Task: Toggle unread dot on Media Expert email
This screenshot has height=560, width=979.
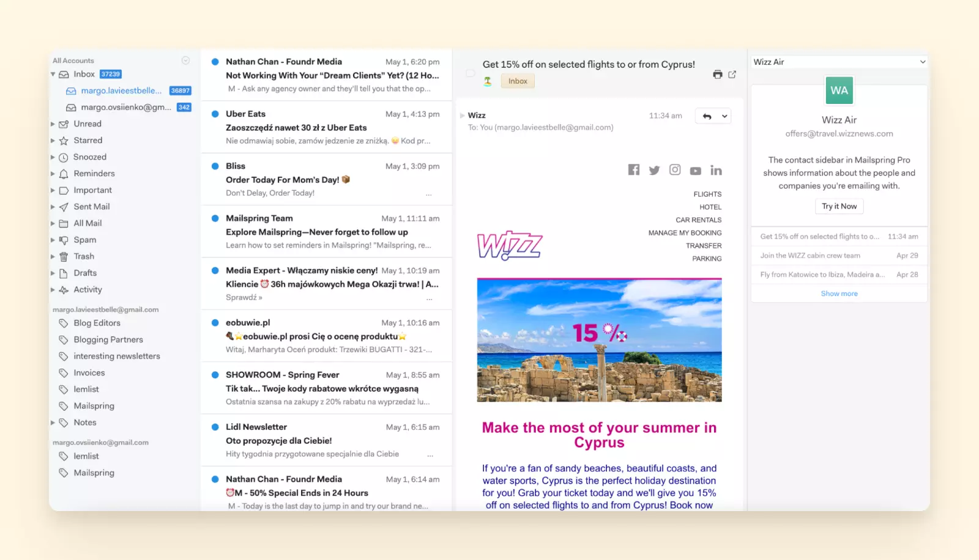Action: click(215, 270)
